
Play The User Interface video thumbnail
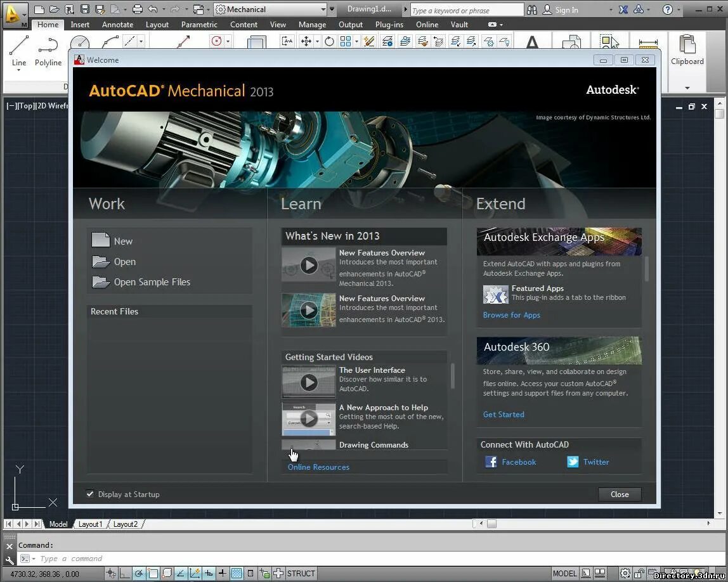pyautogui.click(x=309, y=382)
